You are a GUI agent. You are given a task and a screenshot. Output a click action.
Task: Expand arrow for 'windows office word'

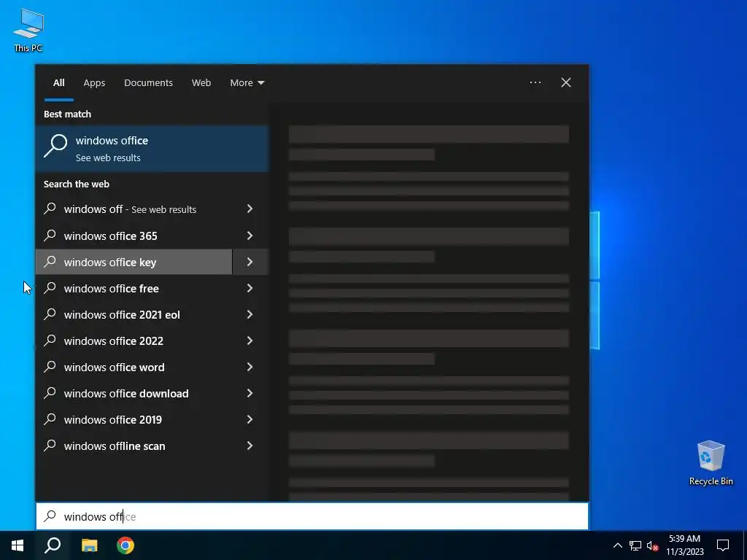250,367
